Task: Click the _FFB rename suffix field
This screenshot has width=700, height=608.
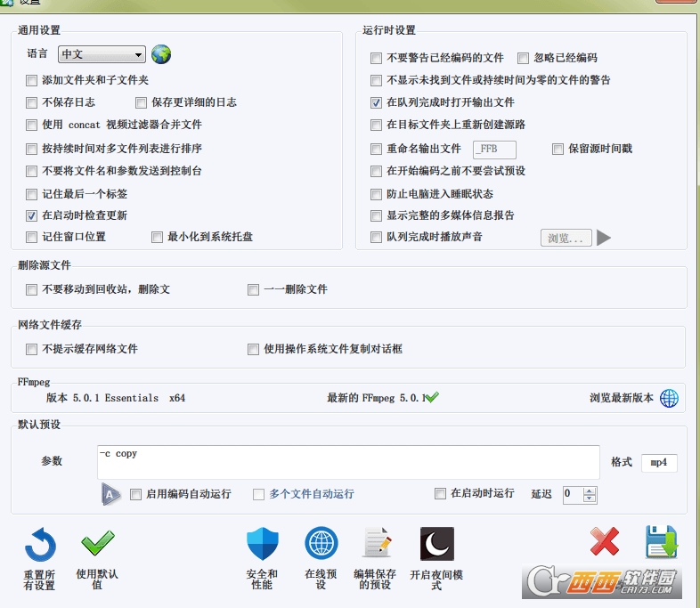Action: pos(494,149)
